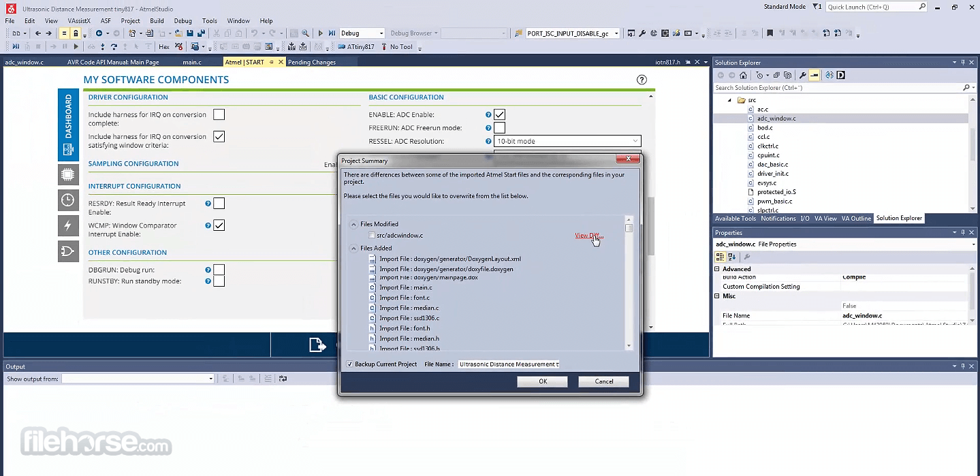Toggle FREERUN ADC Freerun mode checkbox
980x476 pixels.
[499, 127]
